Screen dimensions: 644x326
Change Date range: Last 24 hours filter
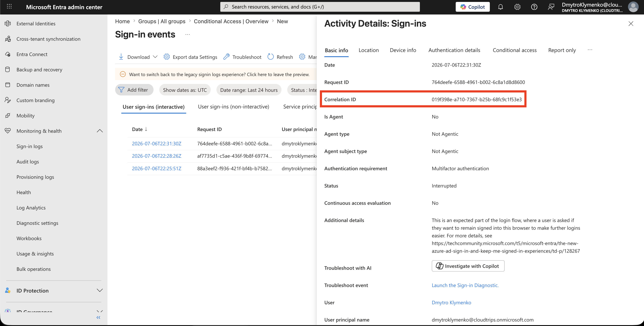[x=249, y=90]
